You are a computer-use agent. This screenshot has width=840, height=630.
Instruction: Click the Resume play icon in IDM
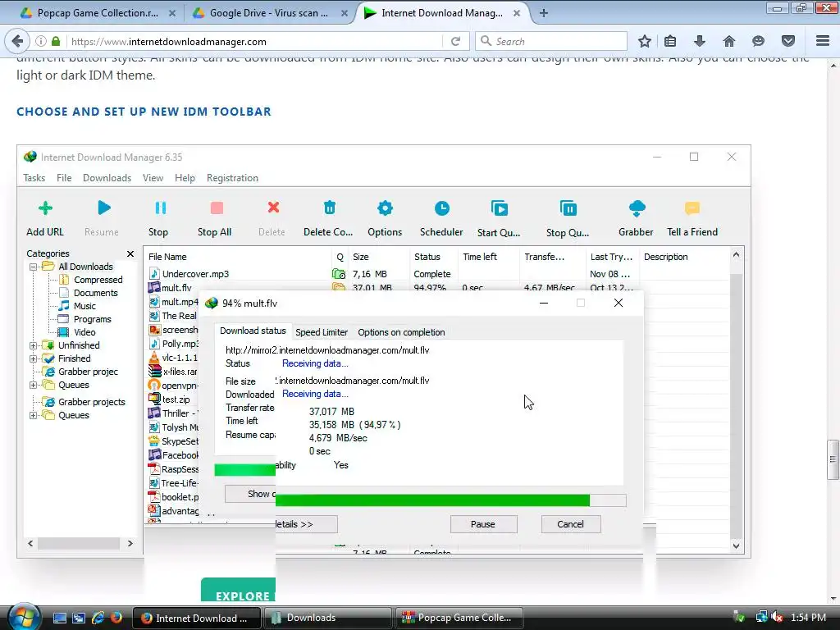(104, 208)
